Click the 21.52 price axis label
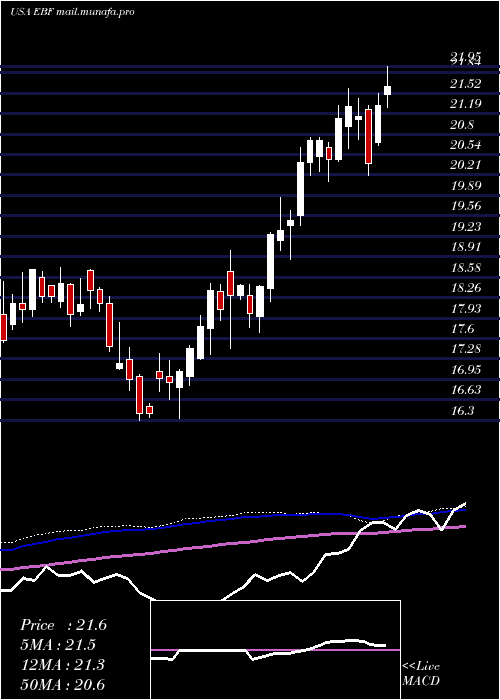 [x=466, y=83]
